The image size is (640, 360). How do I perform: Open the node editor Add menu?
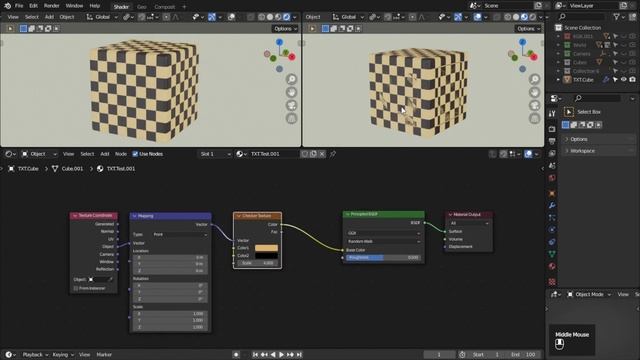click(104, 154)
